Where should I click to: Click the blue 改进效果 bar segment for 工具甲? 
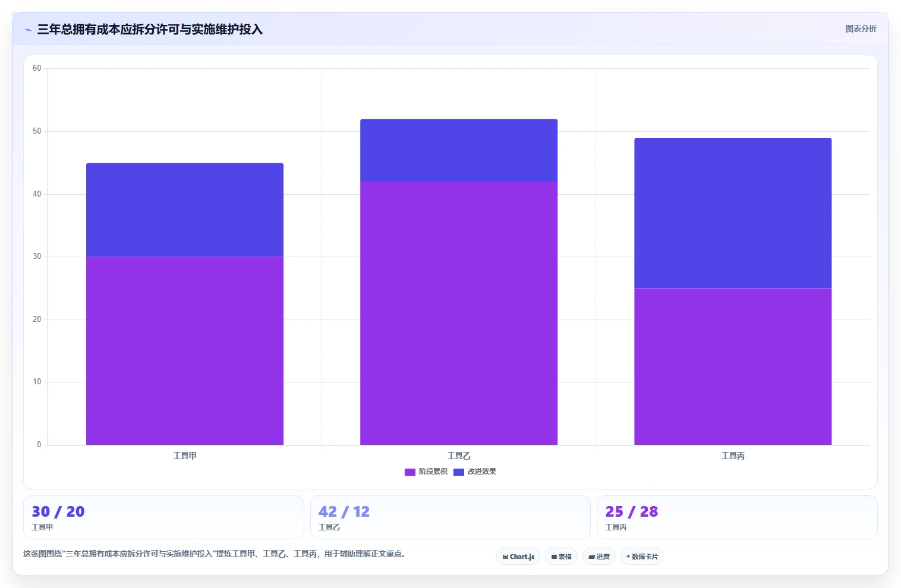185,210
